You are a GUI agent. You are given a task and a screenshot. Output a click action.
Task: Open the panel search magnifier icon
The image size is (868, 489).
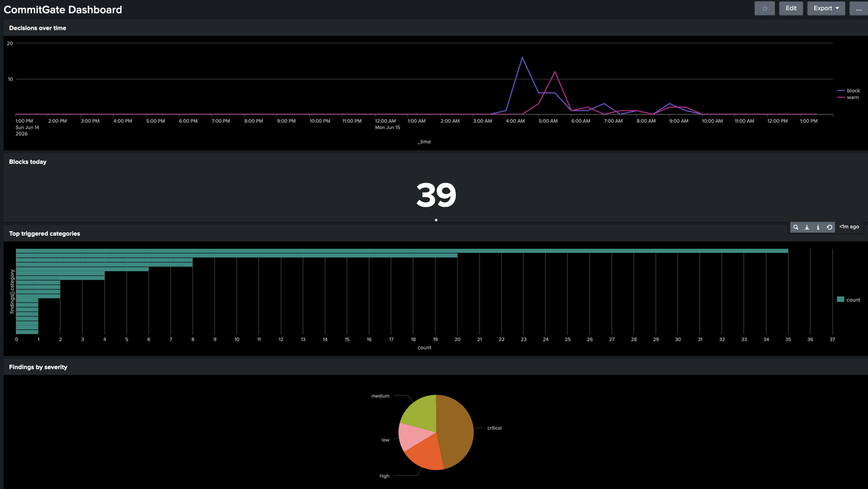pos(796,227)
